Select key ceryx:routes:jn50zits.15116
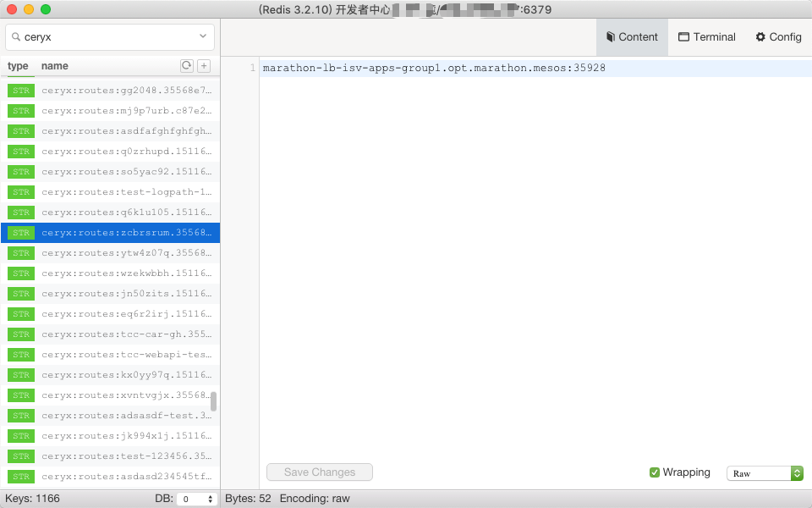This screenshot has height=508, width=812. coord(110,294)
